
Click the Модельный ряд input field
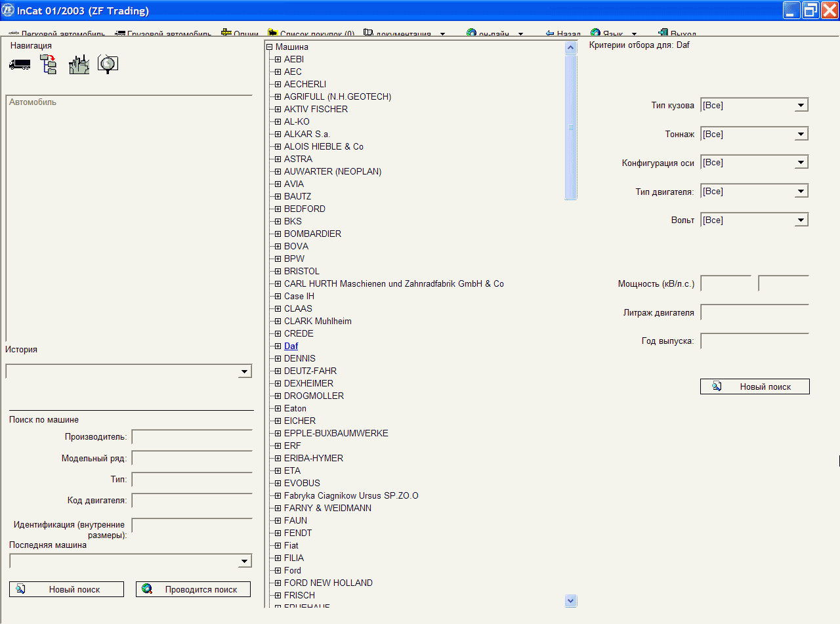(192, 458)
